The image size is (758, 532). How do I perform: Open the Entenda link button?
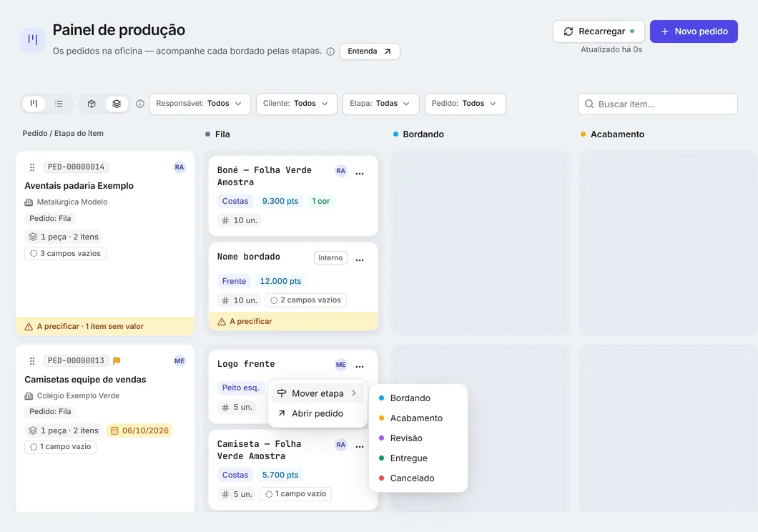[x=370, y=51]
